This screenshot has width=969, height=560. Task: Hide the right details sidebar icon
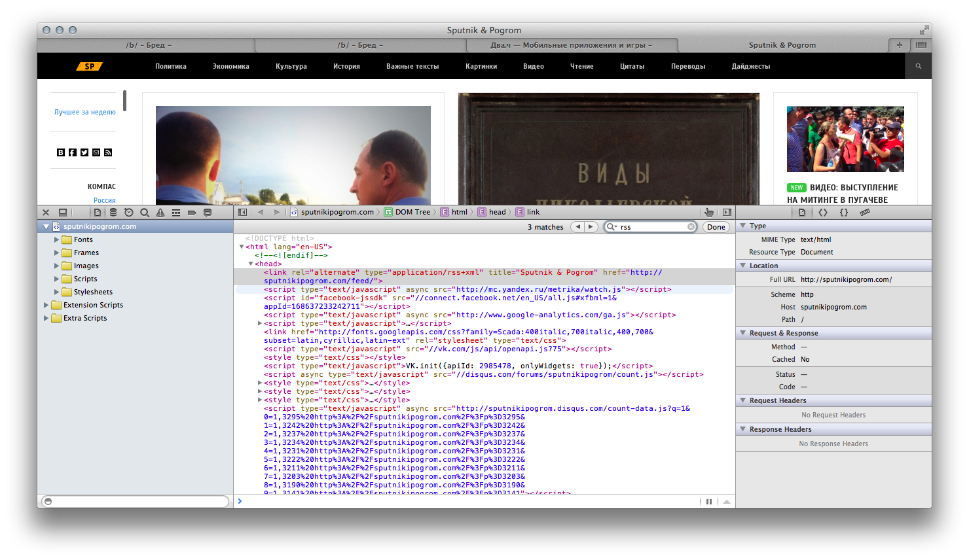point(727,212)
